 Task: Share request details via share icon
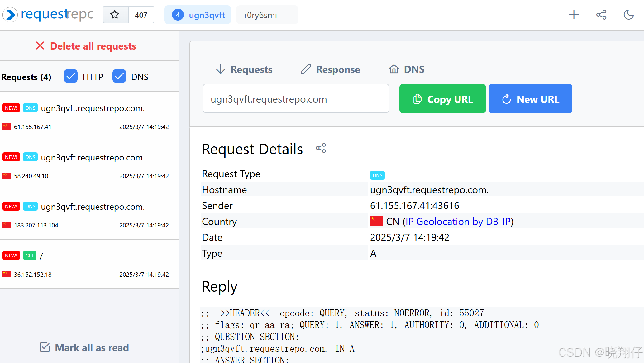pyautogui.click(x=321, y=148)
